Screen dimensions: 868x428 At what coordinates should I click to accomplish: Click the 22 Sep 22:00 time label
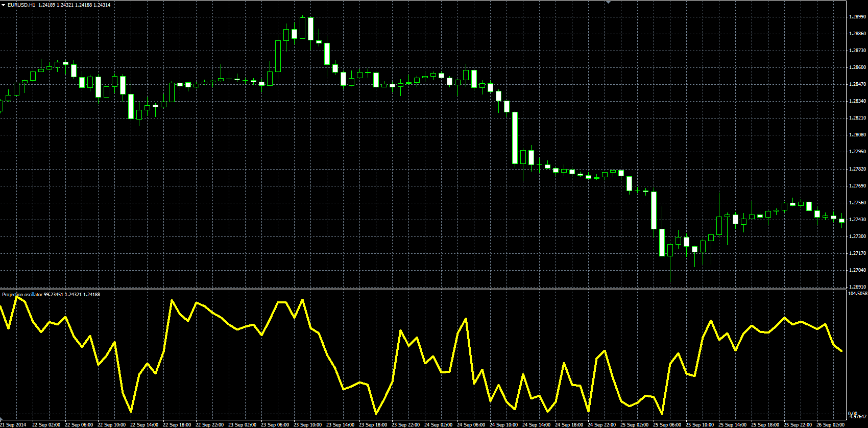click(x=209, y=425)
